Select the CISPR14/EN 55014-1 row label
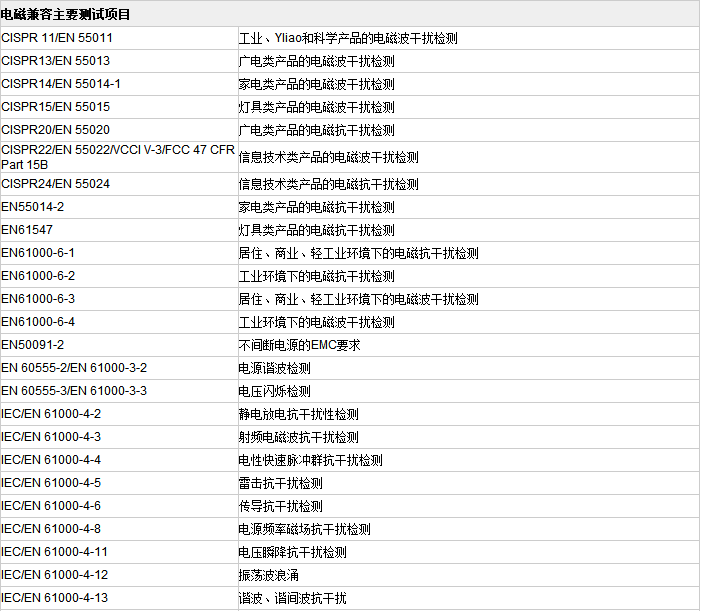Screen dimensions: 701x611 click(x=61, y=84)
